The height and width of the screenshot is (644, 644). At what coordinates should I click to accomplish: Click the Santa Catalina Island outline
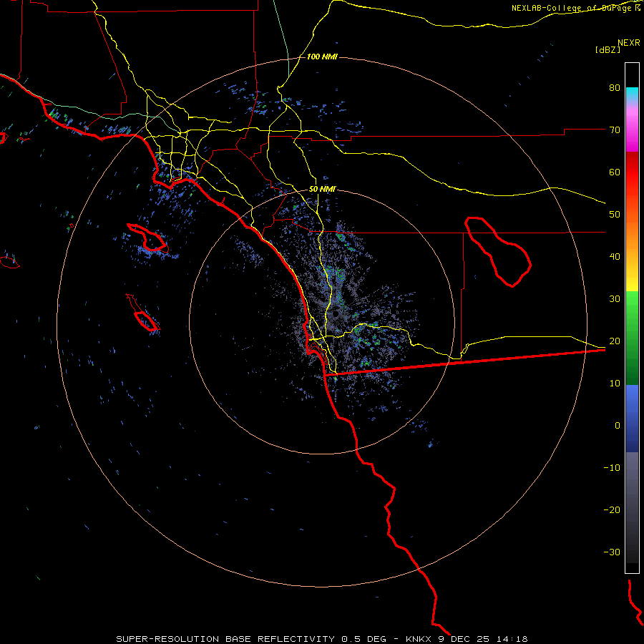coord(148,238)
